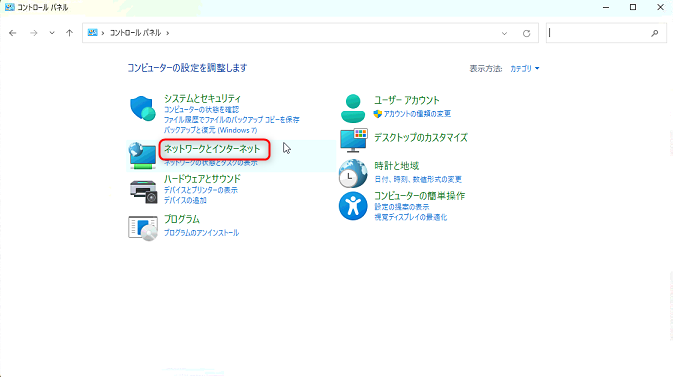This screenshot has height=377, width=673.
Task: Open ユーザー アカウント category
Action: [x=407, y=100]
